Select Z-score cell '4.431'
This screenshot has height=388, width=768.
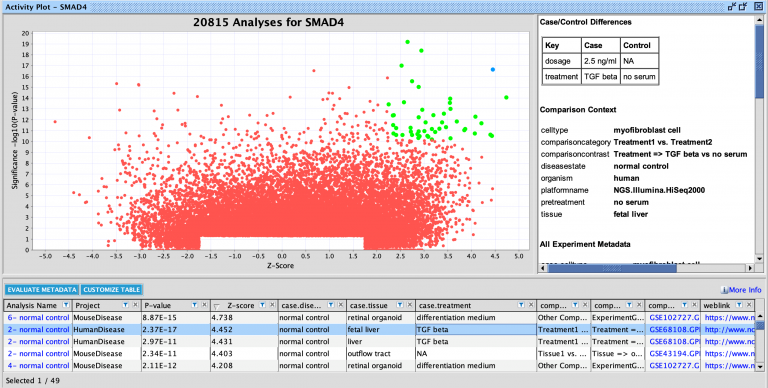pyautogui.click(x=244, y=341)
